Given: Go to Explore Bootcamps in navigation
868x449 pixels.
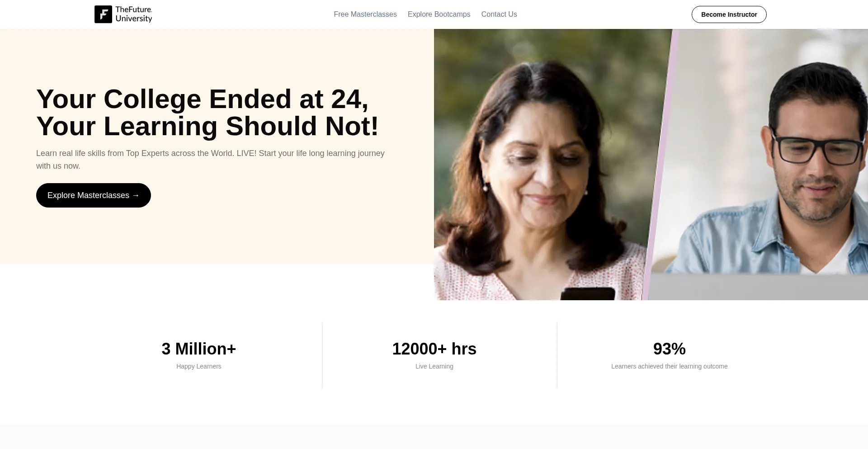Looking at the screenshot, I should click(439, 14).
